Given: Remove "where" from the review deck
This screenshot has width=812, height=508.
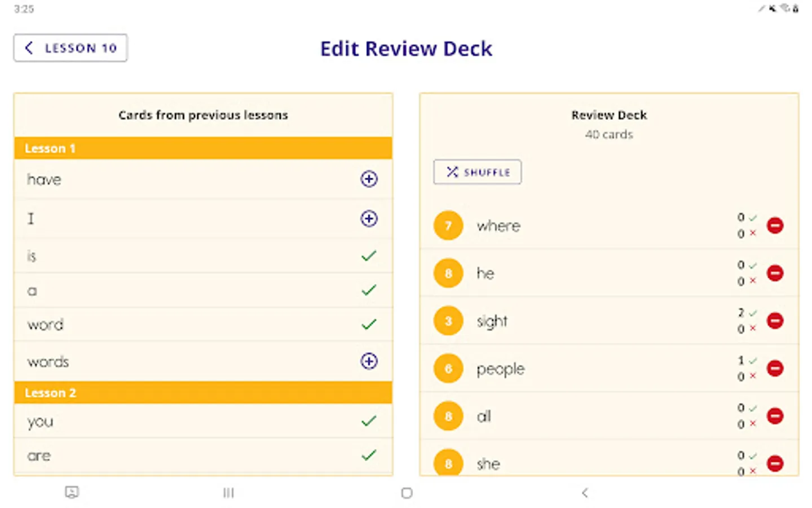Looking at the screenshot, I should [x=775, y=226].
